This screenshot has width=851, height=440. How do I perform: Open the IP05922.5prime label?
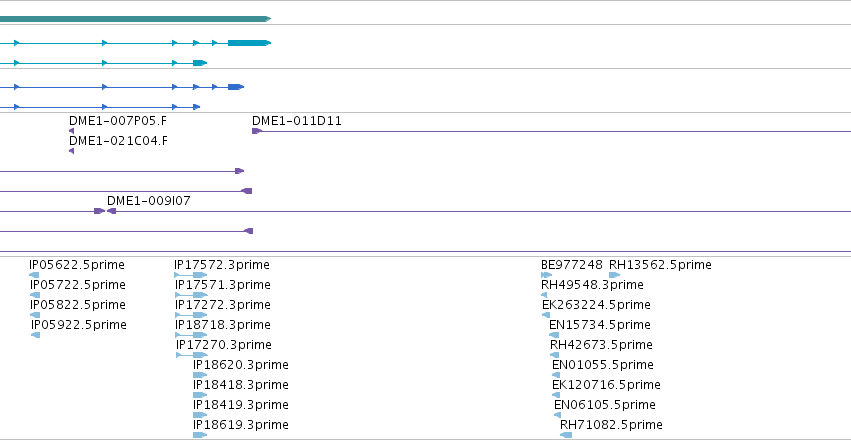pyautogui.click(x=79, y=324)
